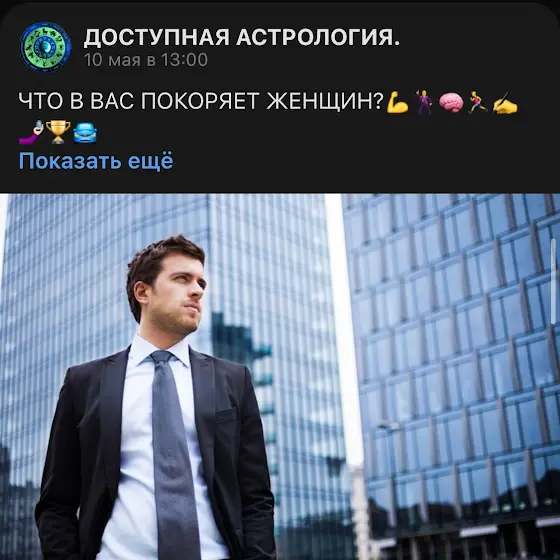Click the pink brain emoji
560x560 pixels.
451,102
